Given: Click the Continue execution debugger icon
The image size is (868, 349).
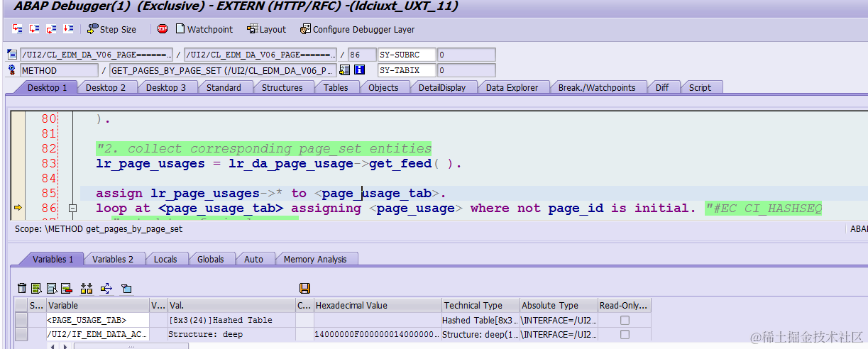Looking at the screenshot, I should (68, 29).
